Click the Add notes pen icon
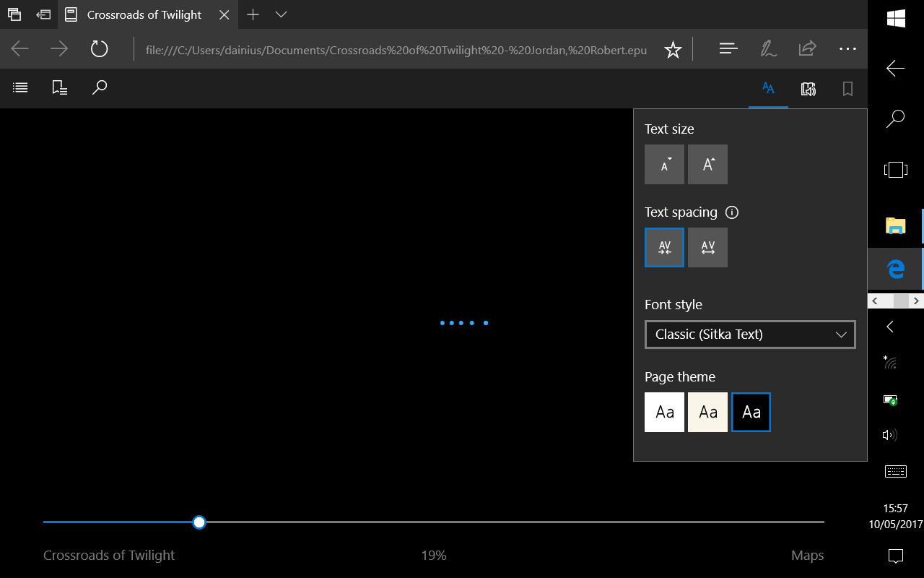This screenshot has height=578, width=924. pos(768,49)
